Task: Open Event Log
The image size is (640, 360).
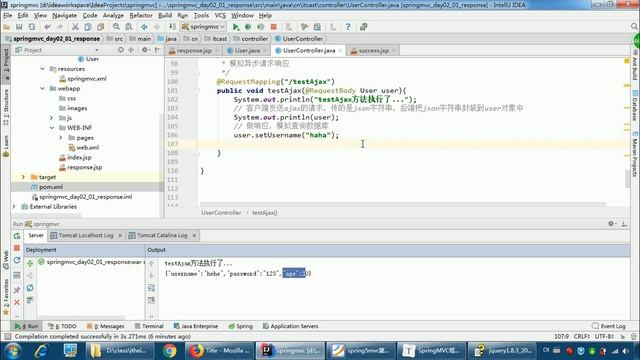Action: (609, 326)
